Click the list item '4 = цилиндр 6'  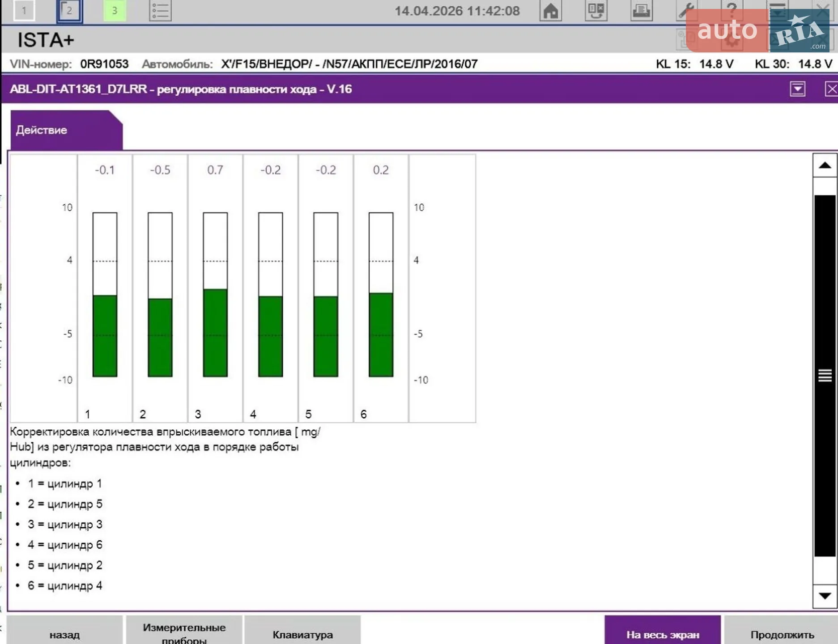point(65,545)
